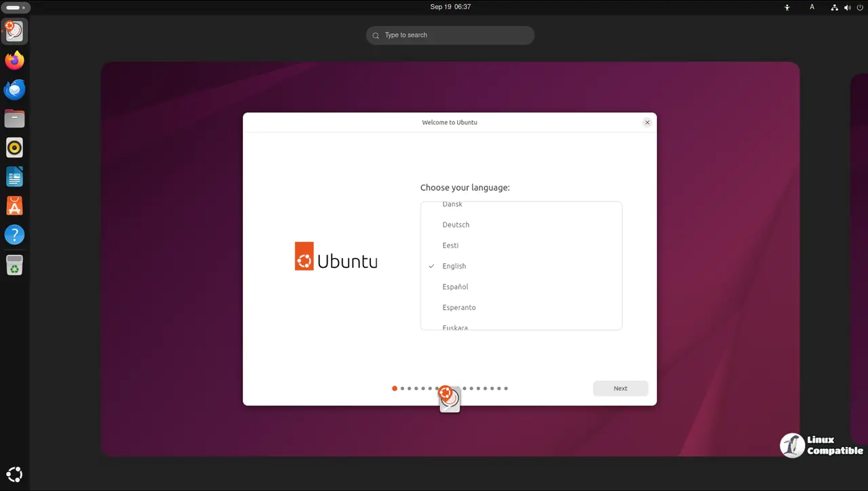Open Firefox from the dock
868x491 pixels.
14,60
